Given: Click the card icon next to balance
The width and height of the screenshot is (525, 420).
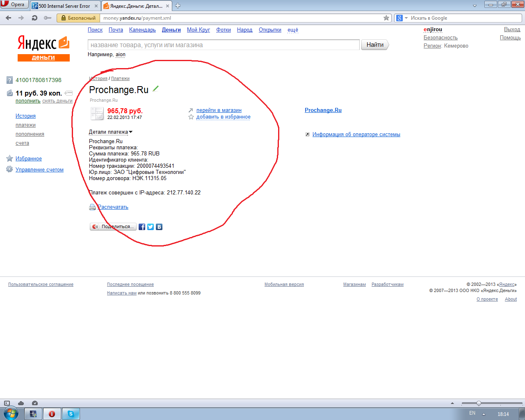Looking at the screenshot, I should coord(68,93).
